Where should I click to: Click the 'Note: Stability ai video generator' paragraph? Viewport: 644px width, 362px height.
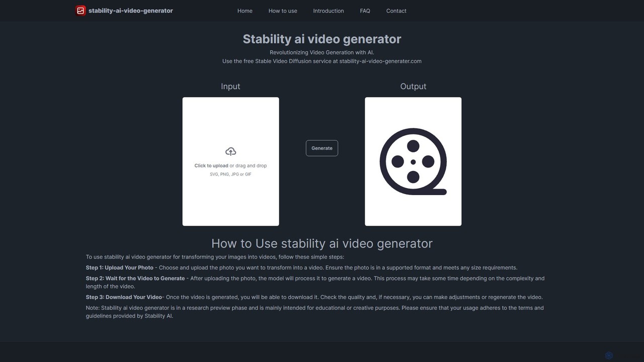(315, 312)
